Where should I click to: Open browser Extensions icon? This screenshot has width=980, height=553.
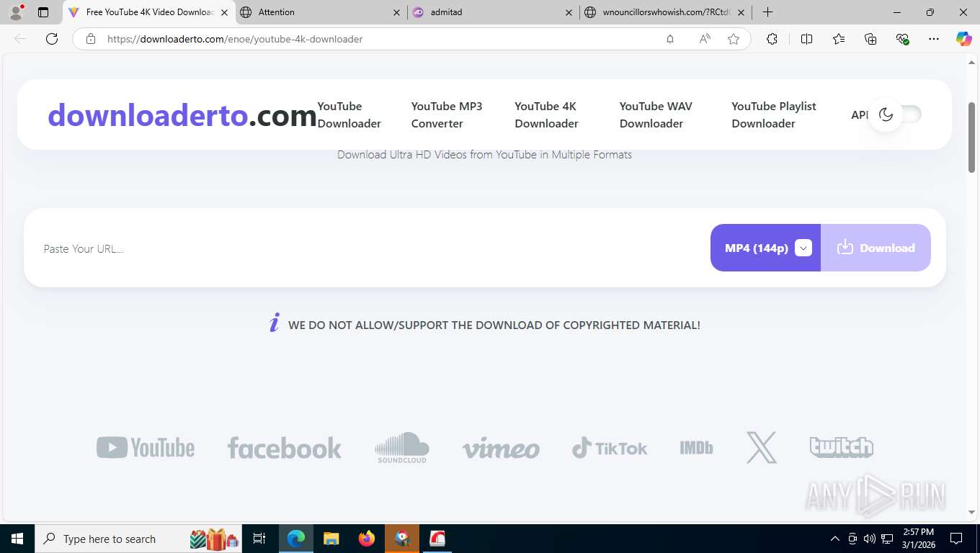click(x=772, y=39)
